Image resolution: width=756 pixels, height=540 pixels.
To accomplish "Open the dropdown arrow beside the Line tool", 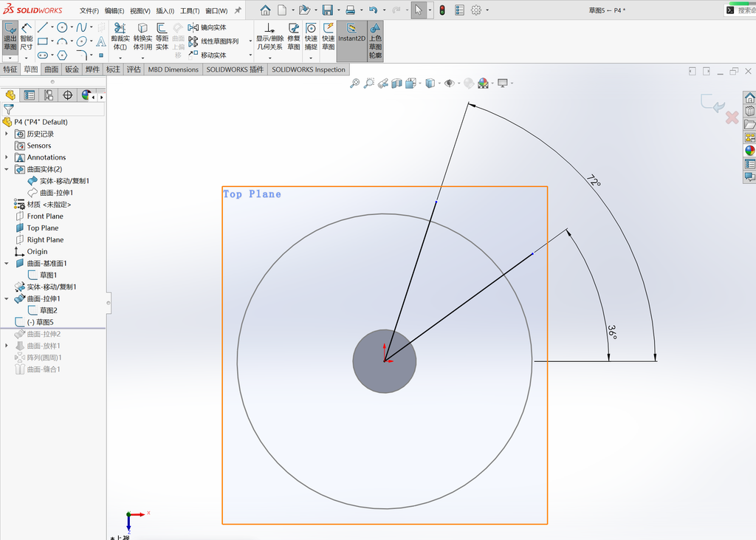I will coord(52,27).
